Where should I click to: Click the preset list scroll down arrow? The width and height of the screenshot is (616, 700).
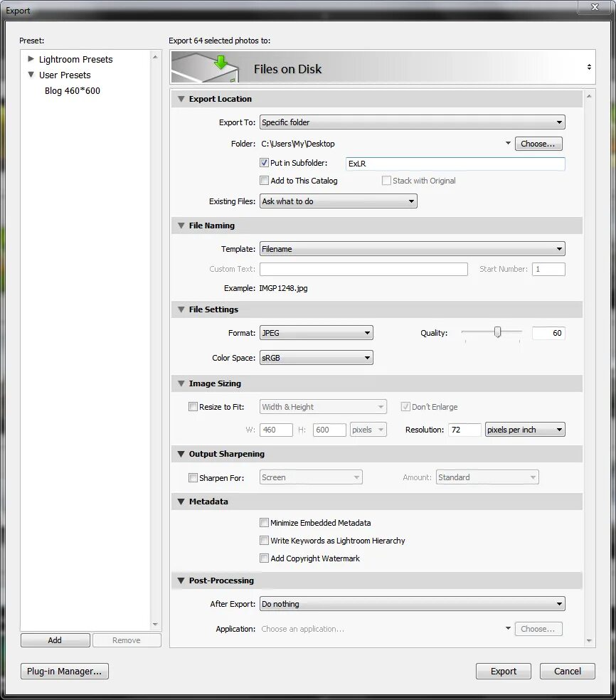(155, 625)
